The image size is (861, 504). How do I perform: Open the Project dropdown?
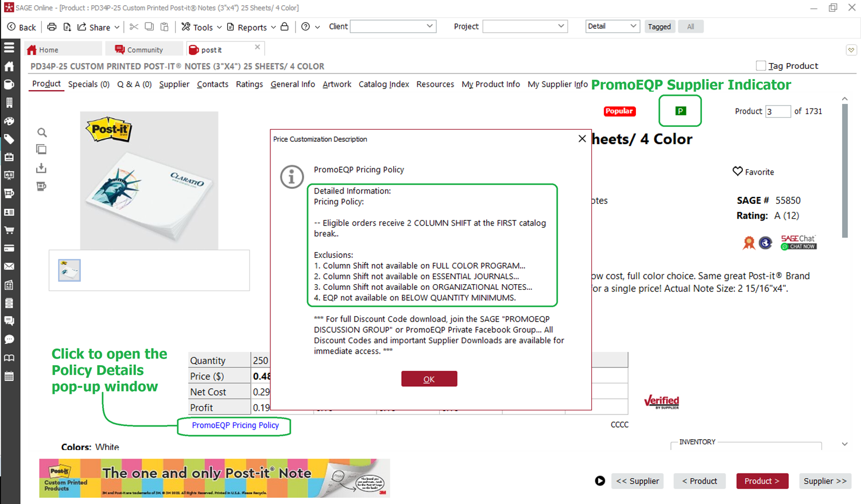[525, 26]
